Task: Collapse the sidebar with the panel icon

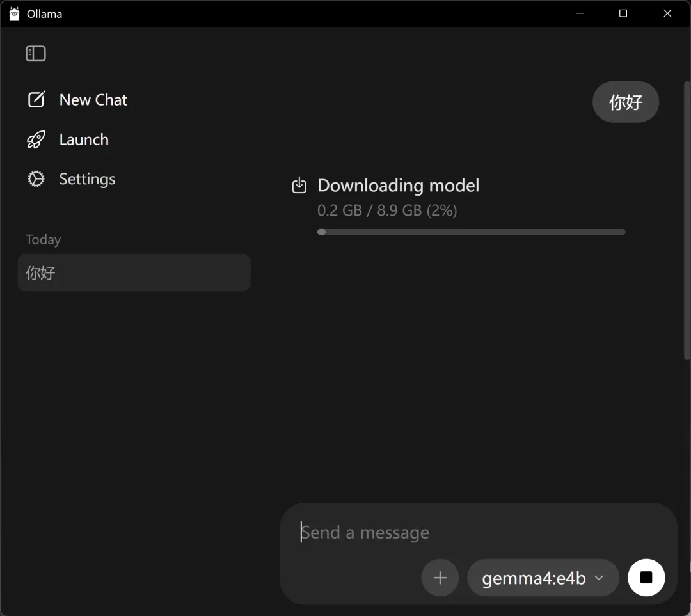Action: tap(36, 54)
